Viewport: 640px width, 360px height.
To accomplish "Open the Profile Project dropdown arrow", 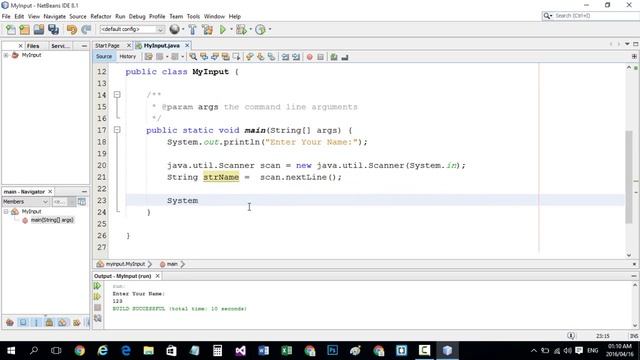I will [270, 29].
